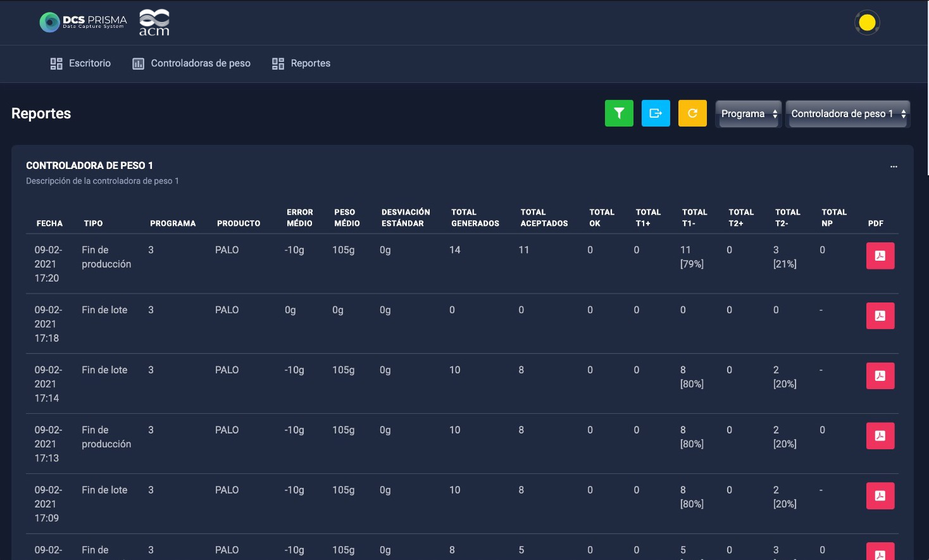Click 0g error médio in 17:18 row
The width and height of the screenshot is (929, 560).
tap(290, 310)
